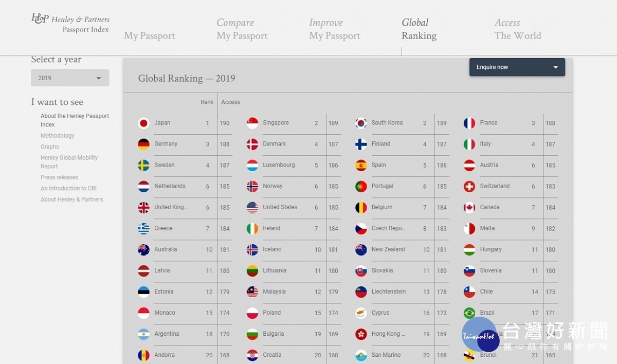This screenshot has height=364, width=617.
Task: Select the United States flag icon
Action: click(252, 208)
